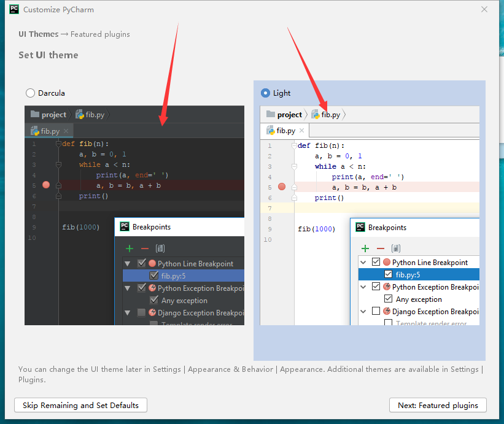Select the Light theme radio button
The height and width of the screenshot is (424, 504).
(265, 93)
